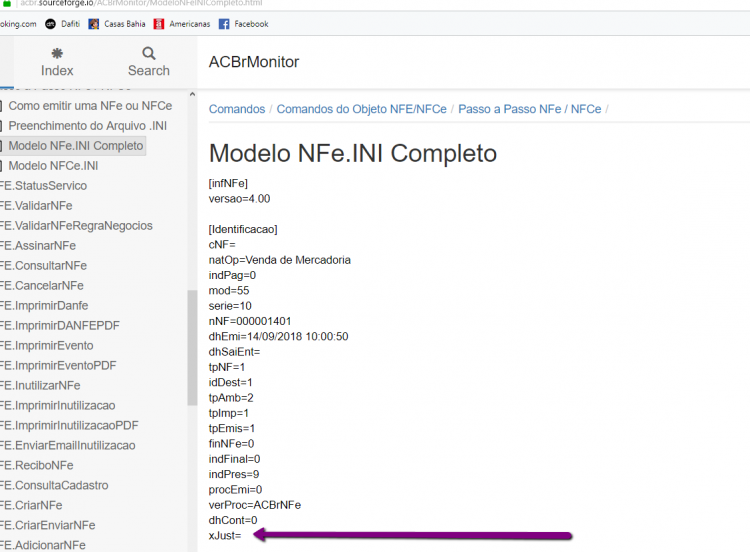750x552 pixels.
Task: Click the 'idDest=1' line
Action: [x=231, y=382]
